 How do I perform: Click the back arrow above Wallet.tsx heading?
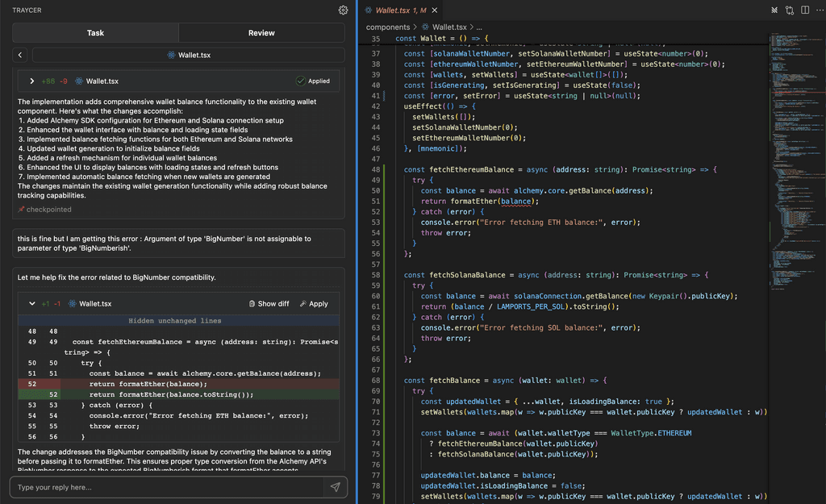pos(19,55)
